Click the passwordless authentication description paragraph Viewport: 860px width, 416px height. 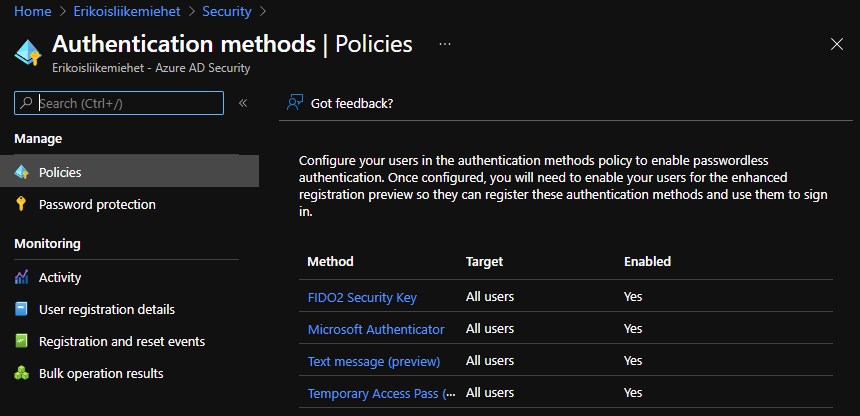(x=563, y=187)
